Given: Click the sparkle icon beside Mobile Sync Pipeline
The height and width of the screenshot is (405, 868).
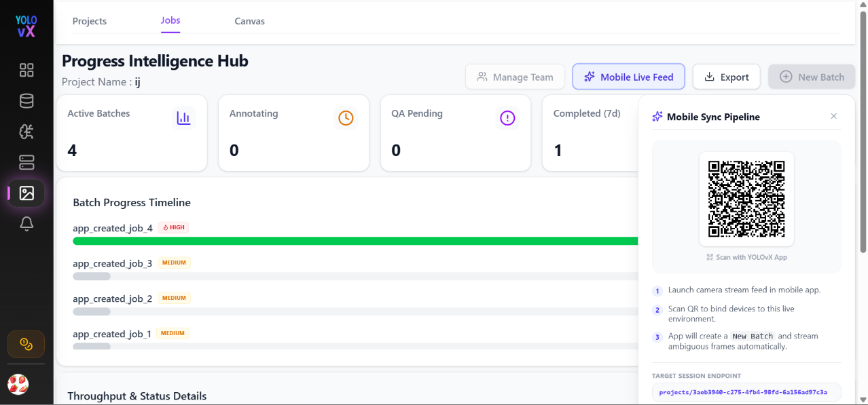Looking at the screenshot, I should point(657,117).
